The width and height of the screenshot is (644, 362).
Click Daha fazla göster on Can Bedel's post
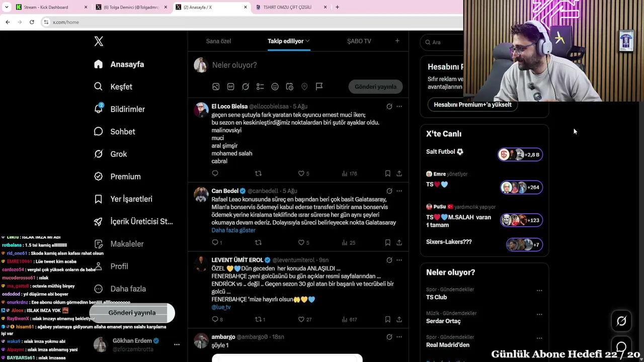coord(233,230)
